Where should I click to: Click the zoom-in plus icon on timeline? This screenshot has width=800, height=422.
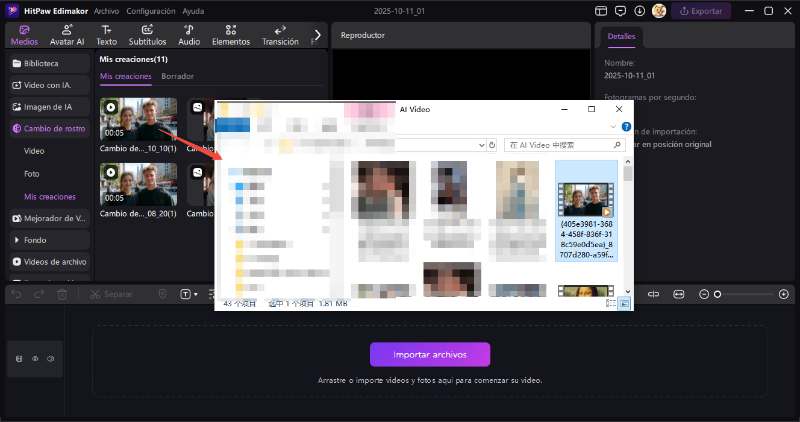780,294
